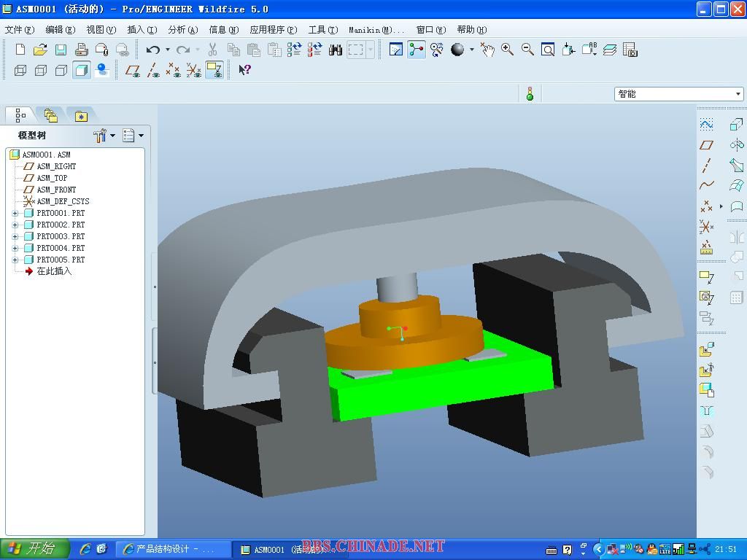
Task: Create a datum plane from the right toolbar
Action: click(706, 145)
